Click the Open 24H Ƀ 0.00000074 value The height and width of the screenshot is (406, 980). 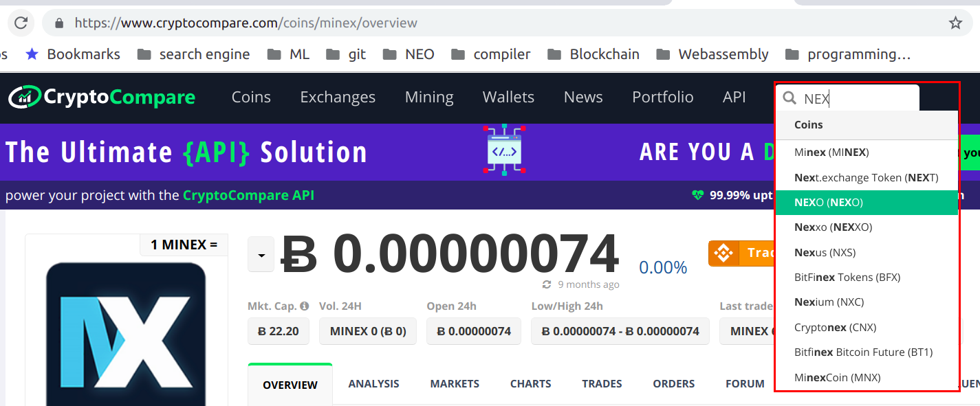[474, 331]
